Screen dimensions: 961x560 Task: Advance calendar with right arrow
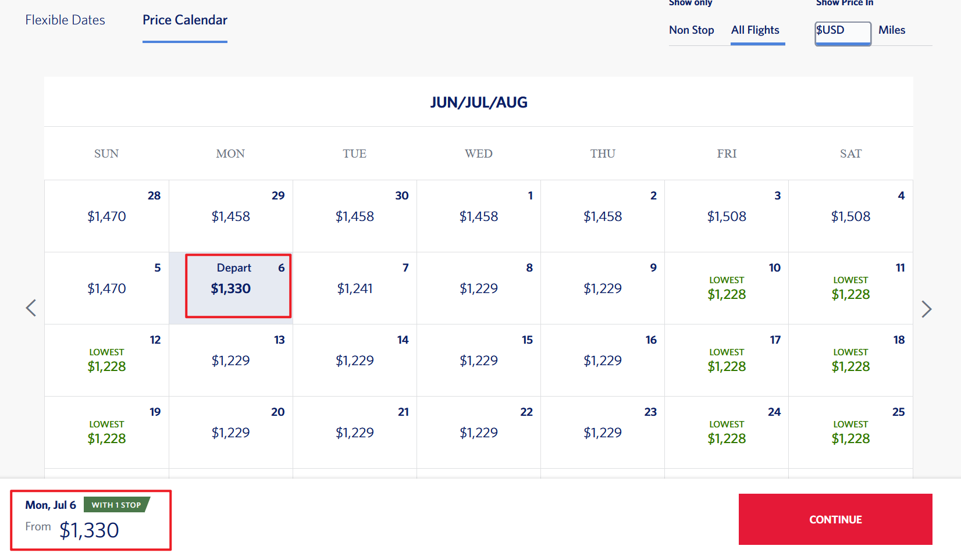click(x=927, y=309)
